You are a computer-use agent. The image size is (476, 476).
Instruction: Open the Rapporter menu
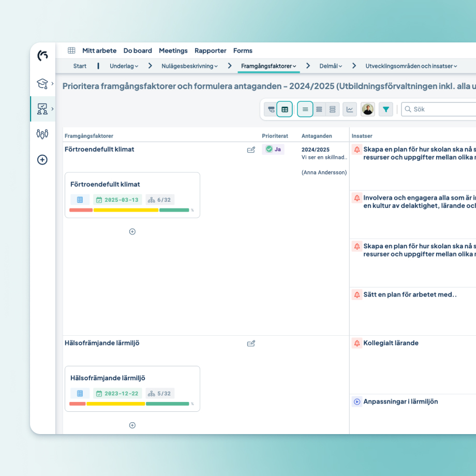click(210, 51)
